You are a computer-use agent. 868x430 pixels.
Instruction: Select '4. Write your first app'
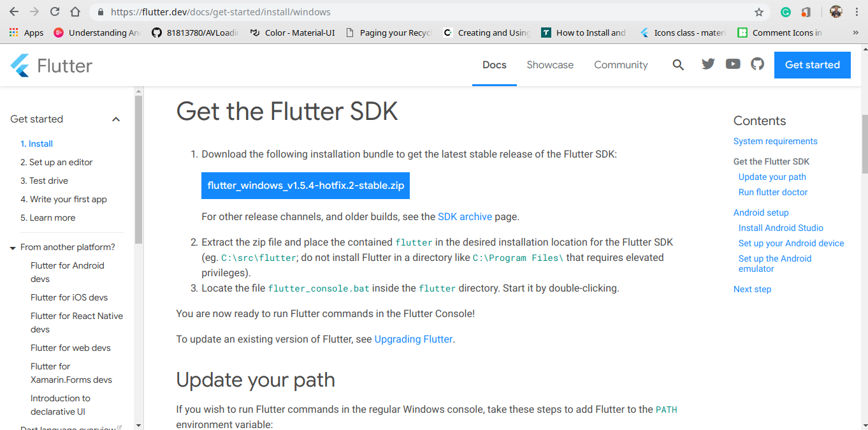64,199
